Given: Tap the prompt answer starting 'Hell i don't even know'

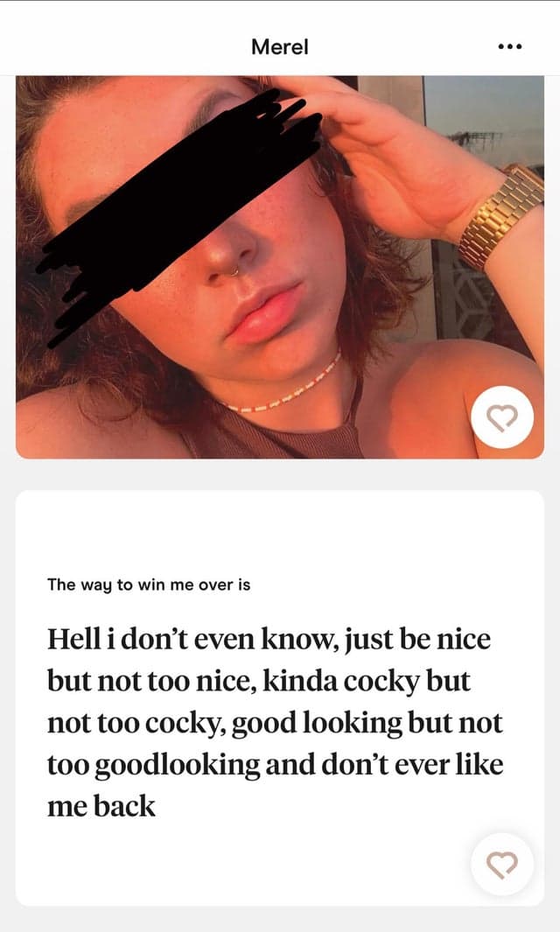Looking at the screenshot, I should click(275, 723).
